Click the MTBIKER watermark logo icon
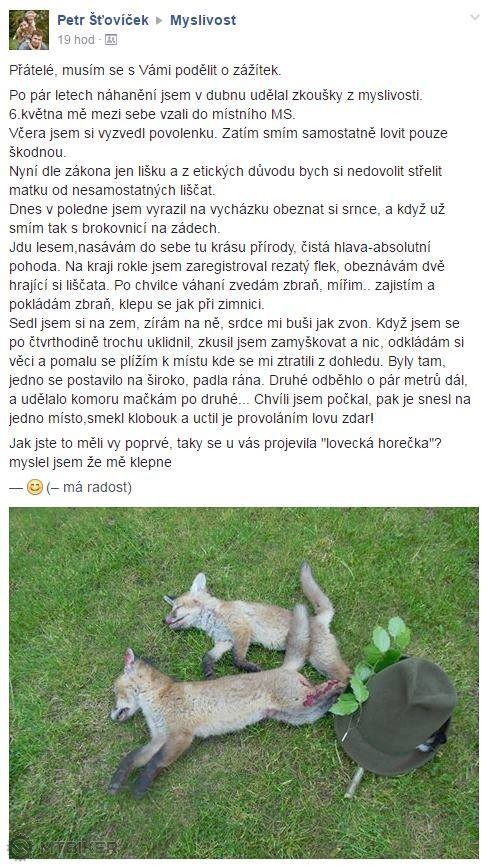The image size is (488, 867). [x=19, y=847]
